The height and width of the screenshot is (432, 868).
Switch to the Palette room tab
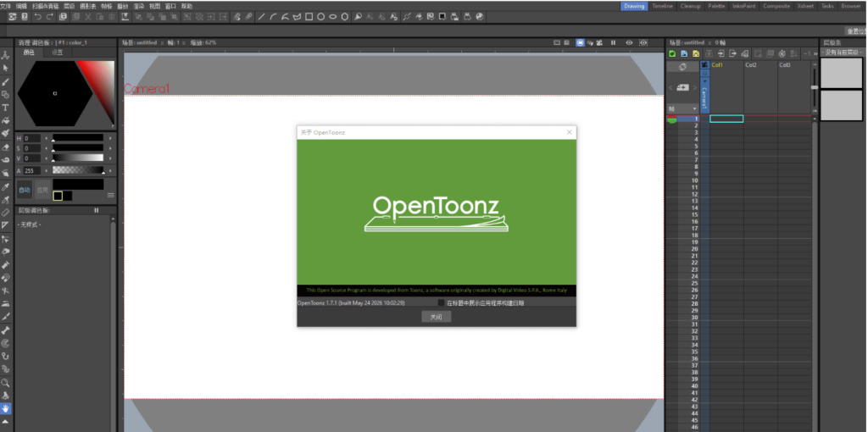pyautogui.click(x=716, y=6)
